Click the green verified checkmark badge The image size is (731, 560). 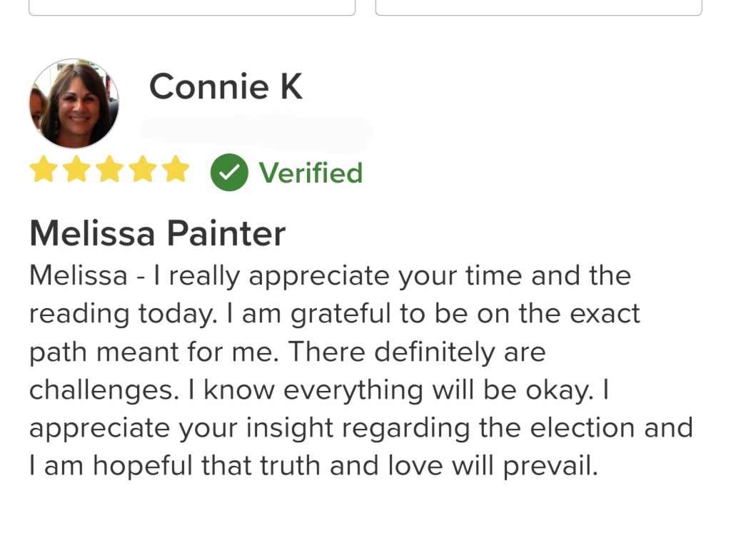coord(229,173)
